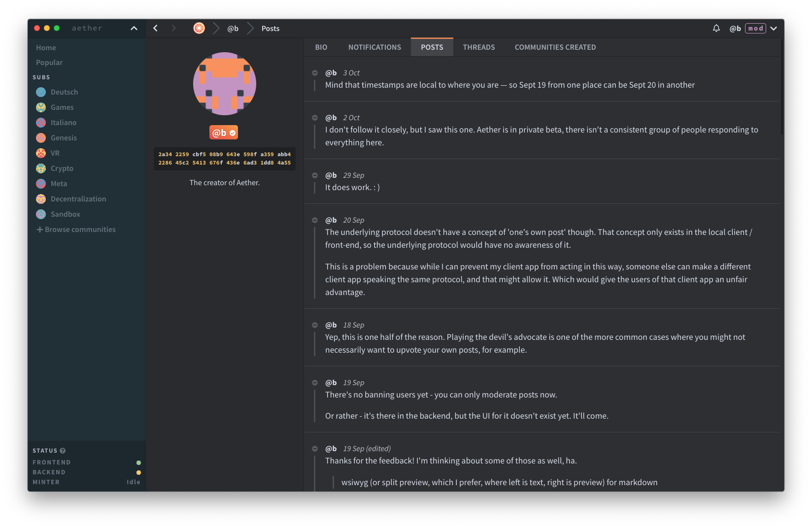Click the plus icon for Browse communities

point(40,230)
